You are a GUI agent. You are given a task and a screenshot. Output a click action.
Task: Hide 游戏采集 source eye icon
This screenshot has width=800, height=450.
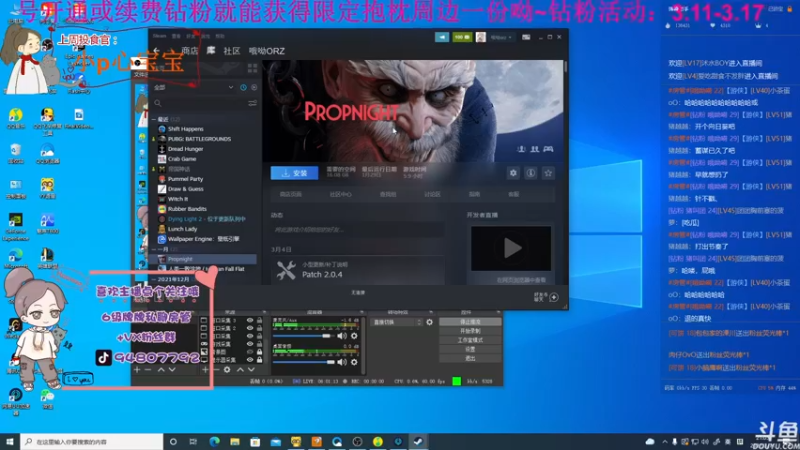[x=250, y=344]
